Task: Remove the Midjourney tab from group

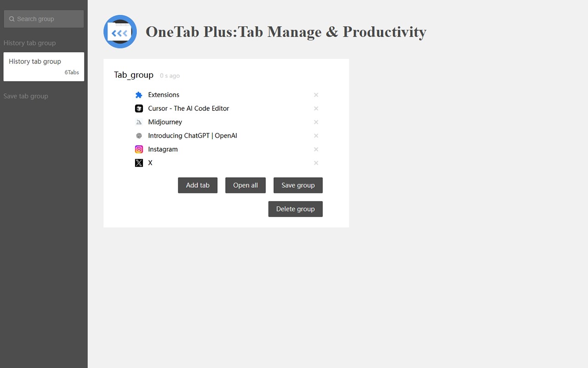Action: coord(316,122)
